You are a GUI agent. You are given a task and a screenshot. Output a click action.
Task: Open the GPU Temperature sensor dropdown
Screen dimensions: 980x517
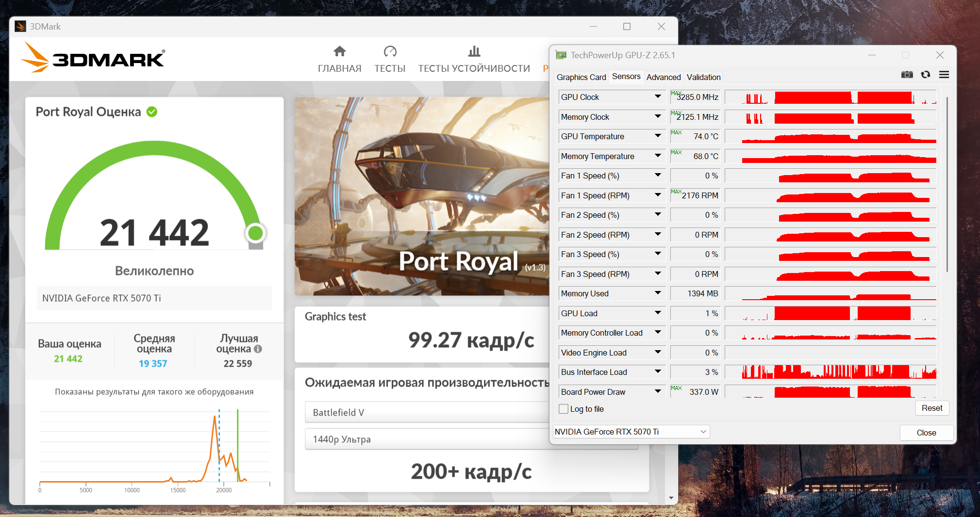point(658,136)
